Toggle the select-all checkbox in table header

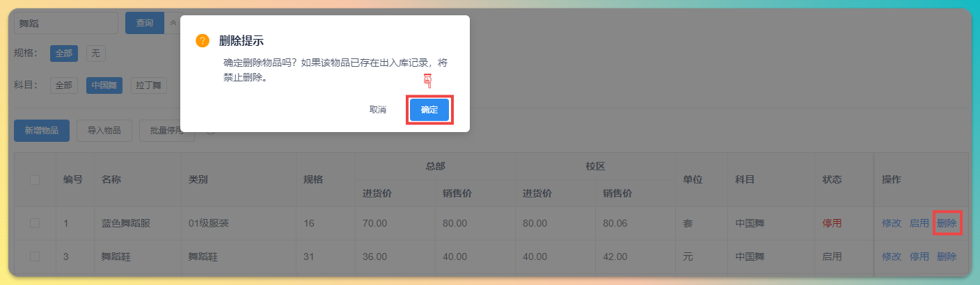pyautogui.click(x=35, y=180)
